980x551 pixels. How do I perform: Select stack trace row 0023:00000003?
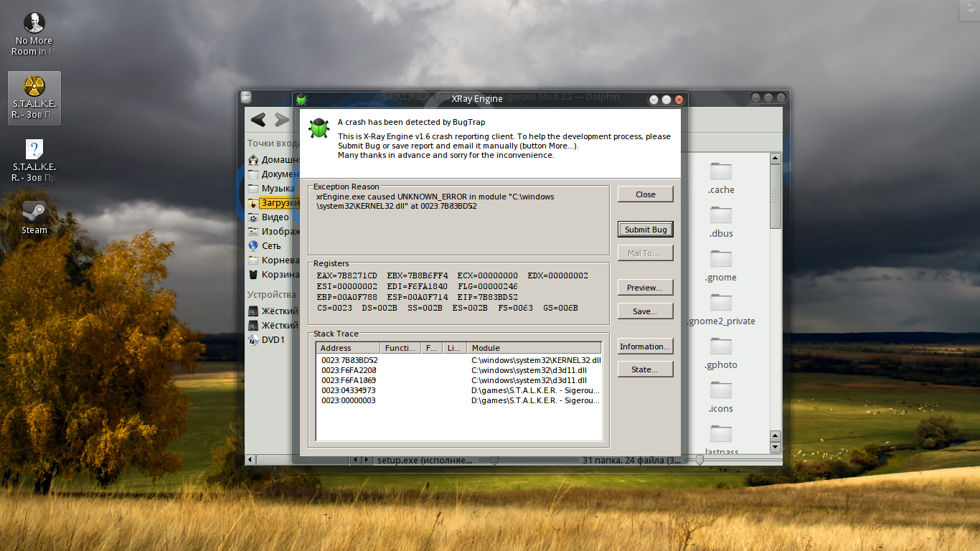point(458,400)
